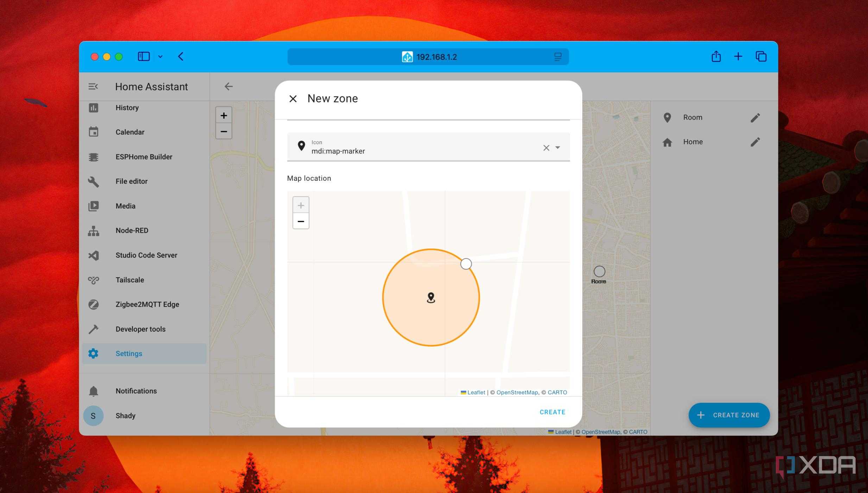Screen dimensions: 868x493
Task: Open ESPHome Builder in sidebar
Action: (144, 157)
